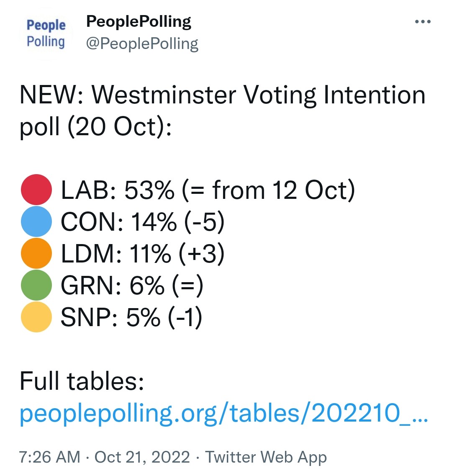Click the People Polling profile avatar

point(46,33)
